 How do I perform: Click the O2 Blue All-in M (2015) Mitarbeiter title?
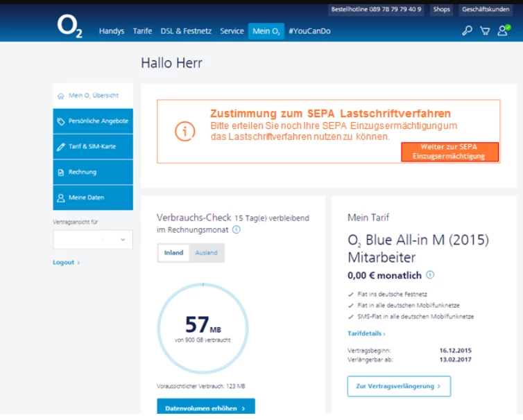click(418, 249)
